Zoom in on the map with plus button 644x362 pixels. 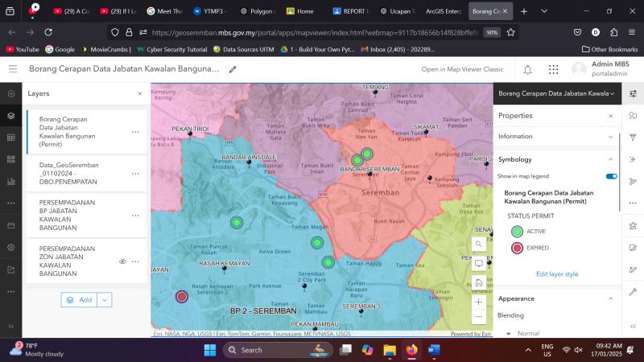pos(479,302)
